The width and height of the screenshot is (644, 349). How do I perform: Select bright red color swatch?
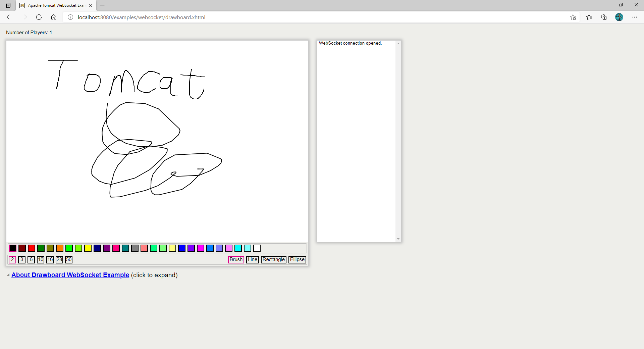[x=32, y=248]
